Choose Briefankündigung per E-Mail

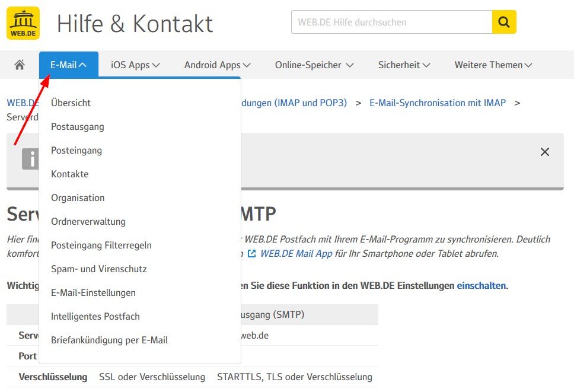(x=109, y=340)
